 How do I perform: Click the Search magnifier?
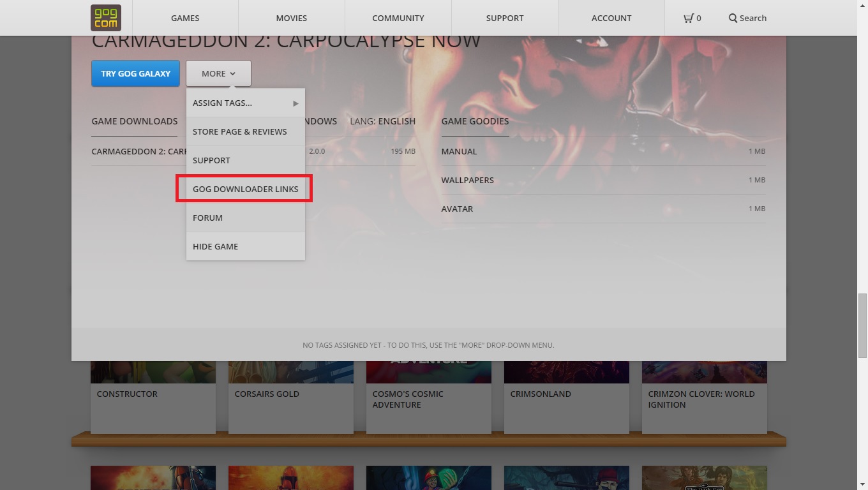(x=733, y=18)
